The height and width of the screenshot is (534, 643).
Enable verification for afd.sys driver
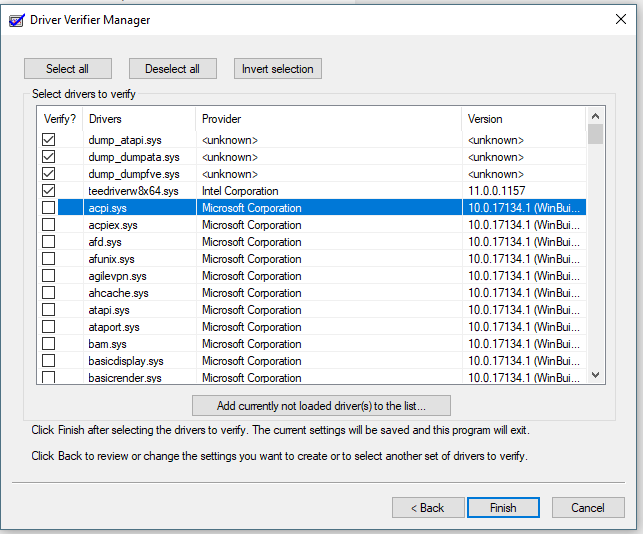(48, 242)
